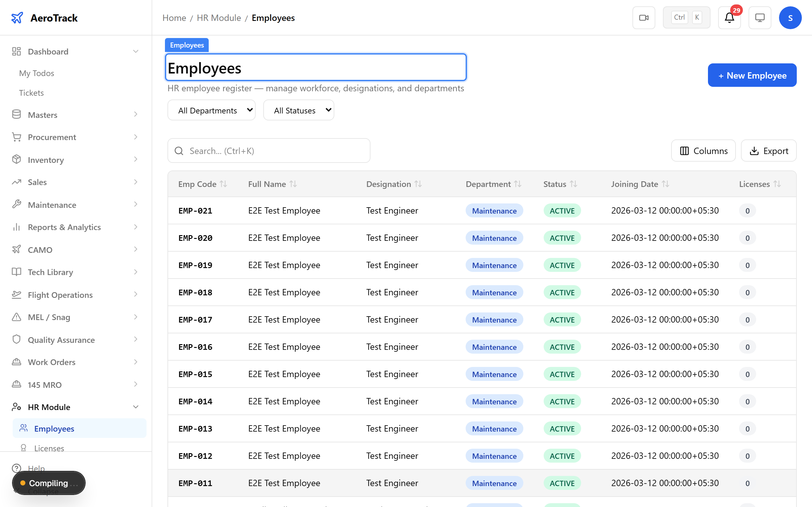The width and height of the screenshot is (812, 507).
Task: Open the Columns chooser button
Action: click(x=703, y=151)
